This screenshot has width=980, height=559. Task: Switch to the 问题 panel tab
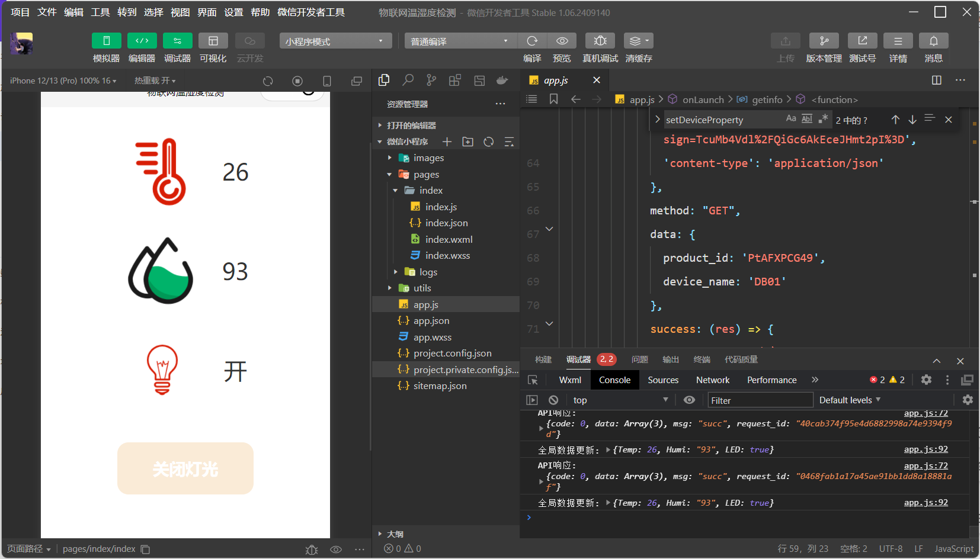[640, 359]
